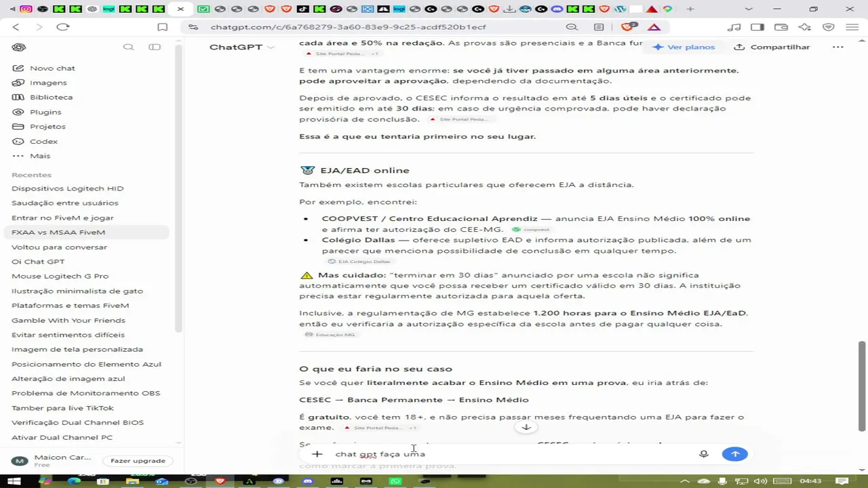Send the message with blue arrow button
Viewport: 868px width, 488px height.
735,454
